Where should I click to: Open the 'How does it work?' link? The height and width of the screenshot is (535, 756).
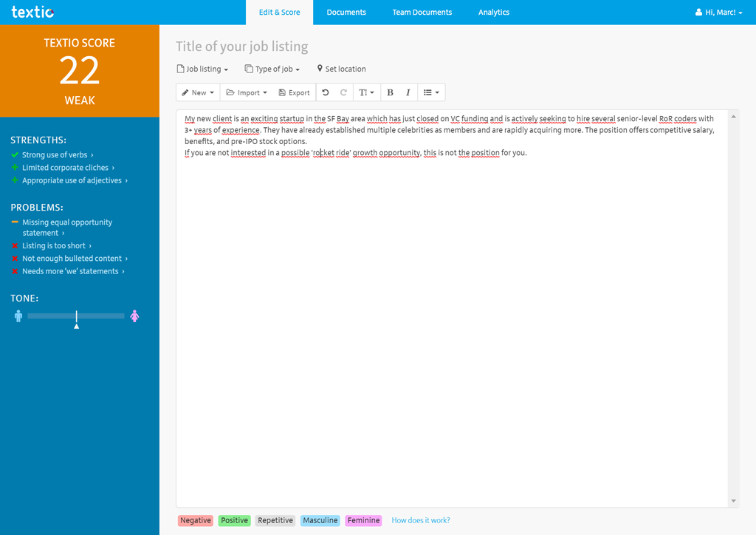click(x=420, y=520)
